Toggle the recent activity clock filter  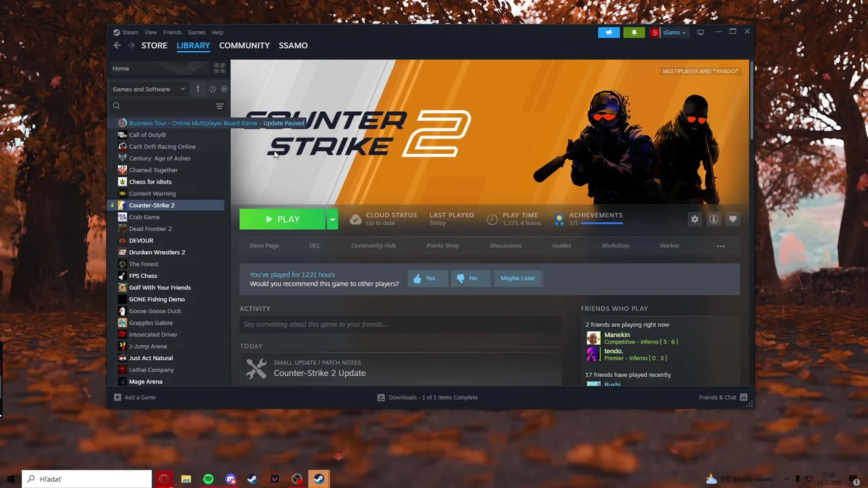click(x=212, y=89)
